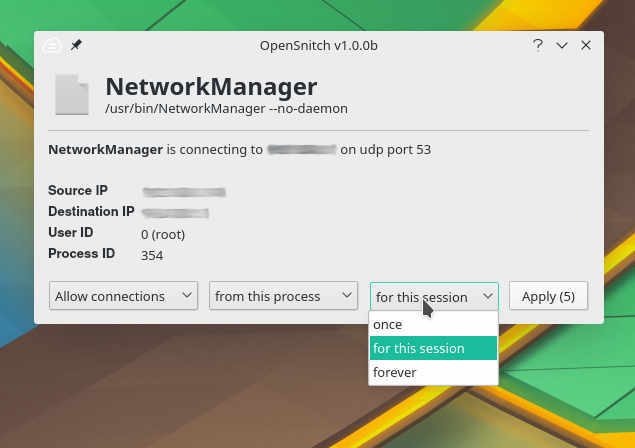
Task: Click the minimize chevron in title bar
Action: (561, 45)
